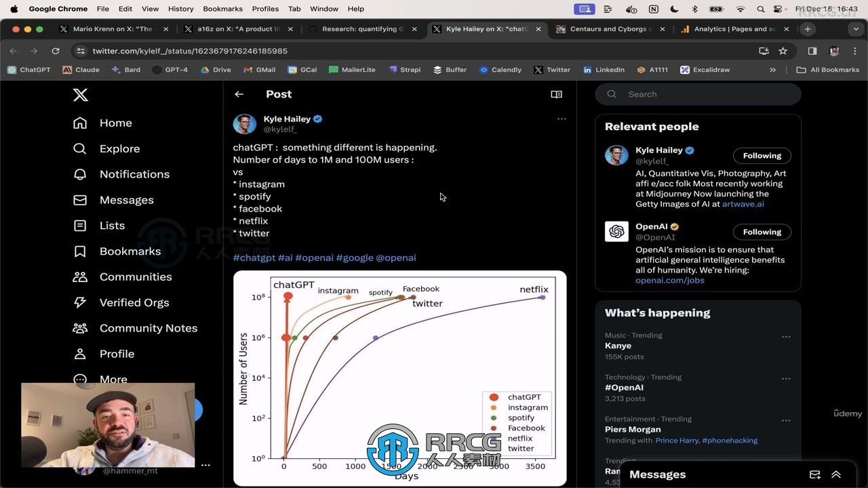The width and height of the screenshot is (868, 488).
Task: Show hidden bookmarks overflow chevron
Action: tap(772, 70)
